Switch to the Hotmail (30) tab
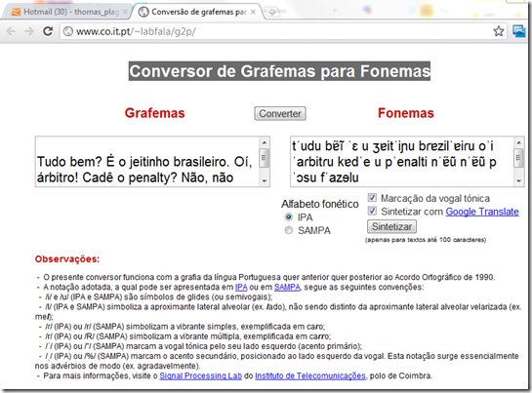This screenshot has width=532, height=393. (x=67, y=12)
